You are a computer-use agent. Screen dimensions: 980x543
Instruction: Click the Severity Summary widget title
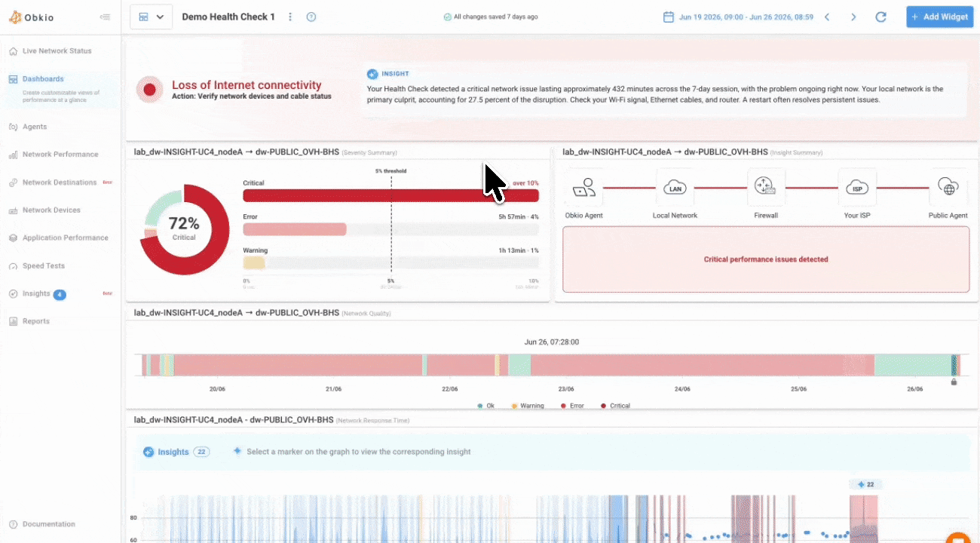[x=265, y=152]
